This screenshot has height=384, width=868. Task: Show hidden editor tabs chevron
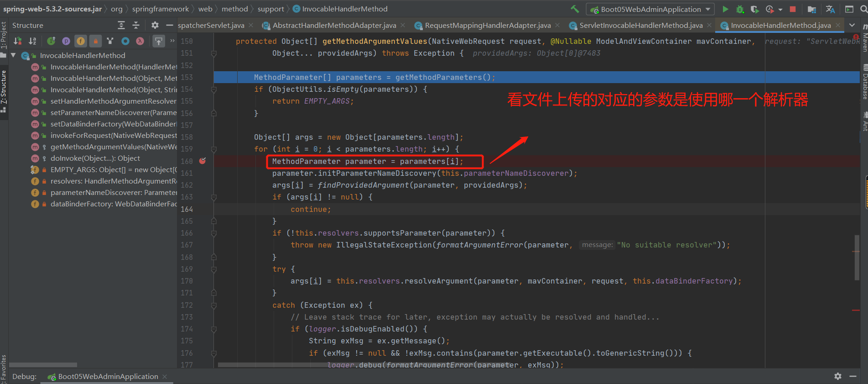852,25
